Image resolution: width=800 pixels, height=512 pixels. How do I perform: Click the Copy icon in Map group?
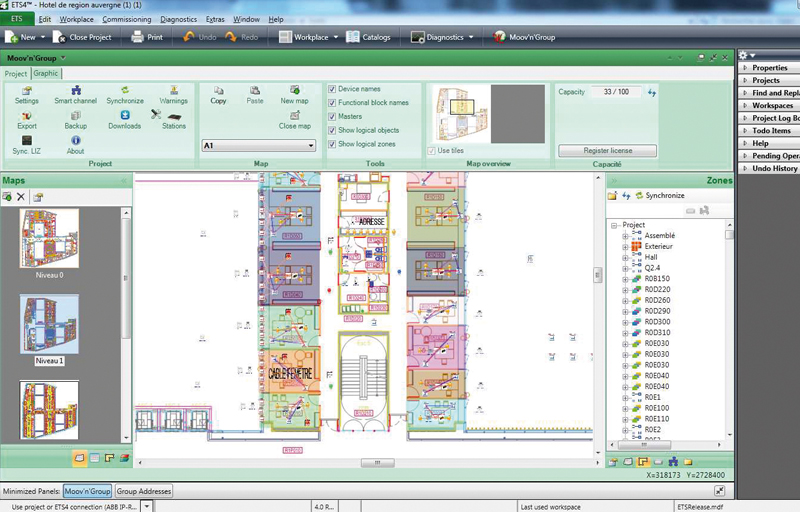(218, 95)
